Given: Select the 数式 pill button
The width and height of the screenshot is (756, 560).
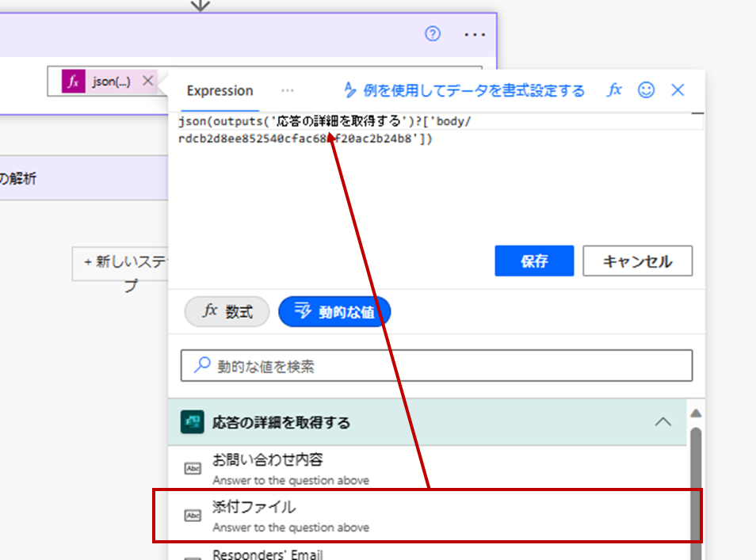Looking at the screenshot, I should (227, 311).
